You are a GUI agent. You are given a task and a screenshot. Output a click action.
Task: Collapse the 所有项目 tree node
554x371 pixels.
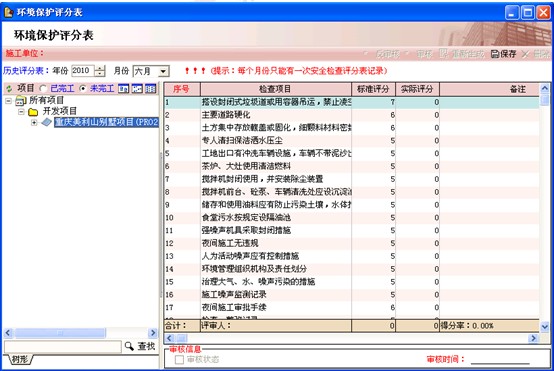(8, 101)
